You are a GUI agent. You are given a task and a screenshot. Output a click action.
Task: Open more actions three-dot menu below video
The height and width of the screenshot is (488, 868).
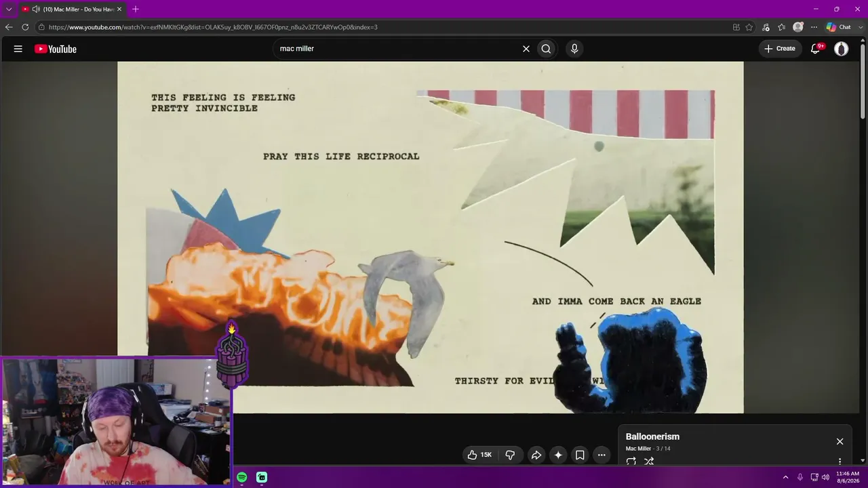tap(601, 455)
